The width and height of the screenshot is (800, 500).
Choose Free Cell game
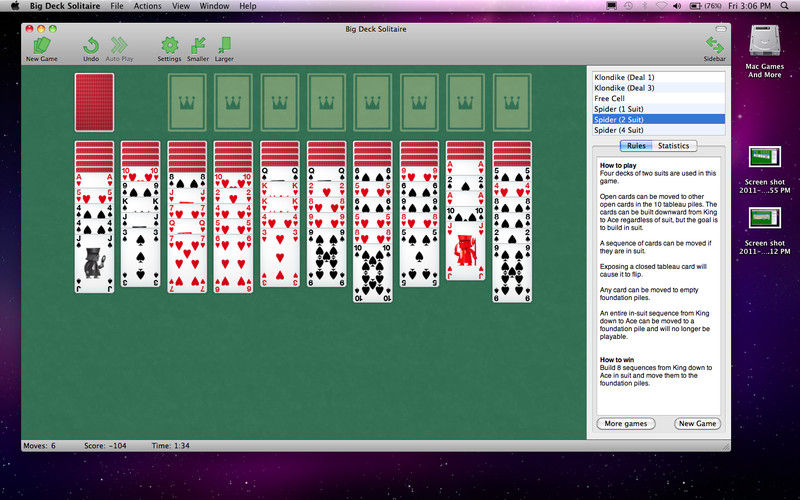click(x=659, y=98)
